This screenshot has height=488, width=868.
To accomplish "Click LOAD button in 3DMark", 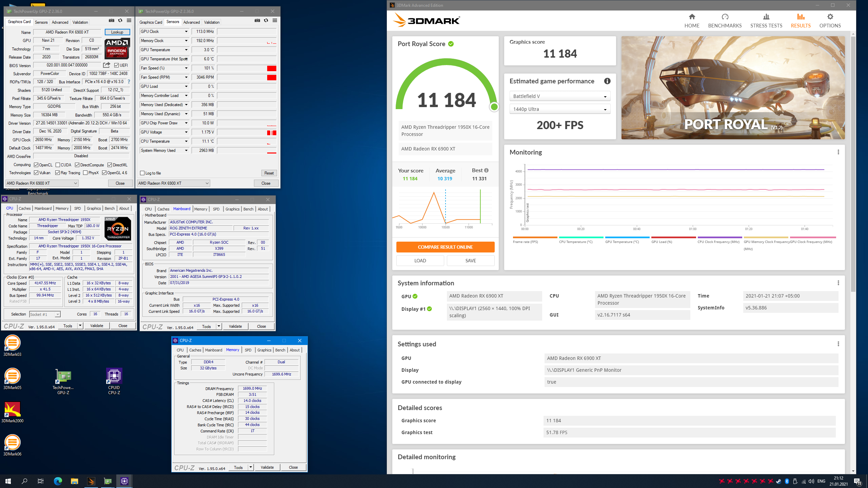I will 420,261.
